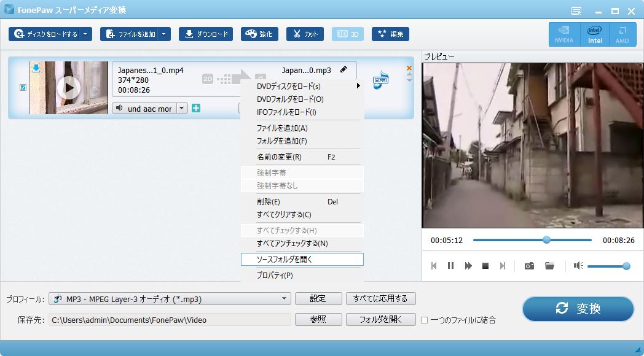Expand the ファイルを追加 dropdown arrow

(x=164, y=34)
